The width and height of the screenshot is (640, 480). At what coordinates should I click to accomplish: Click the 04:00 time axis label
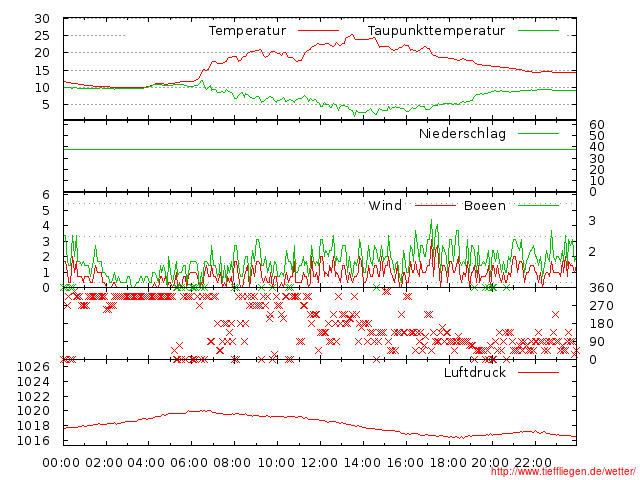tap(146, 463)
